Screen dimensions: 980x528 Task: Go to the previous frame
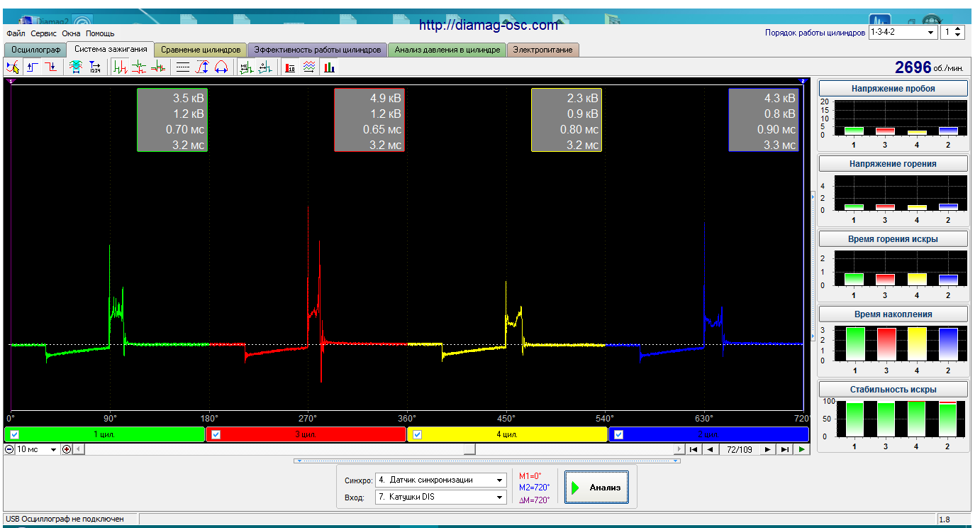coord(710,449)
